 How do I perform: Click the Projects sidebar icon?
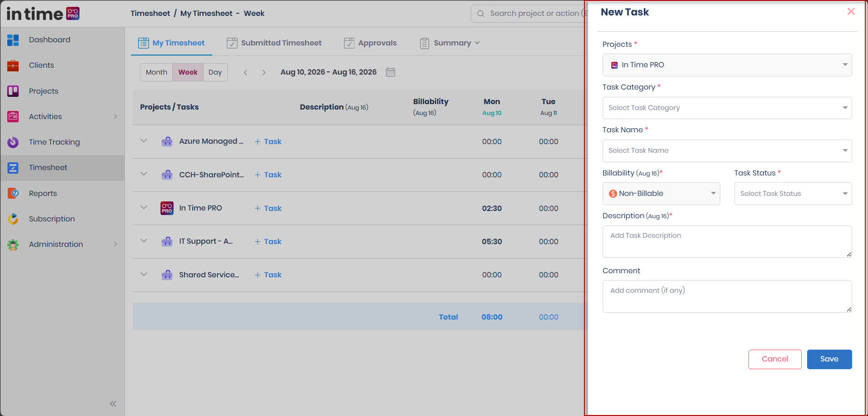[13, 91]
